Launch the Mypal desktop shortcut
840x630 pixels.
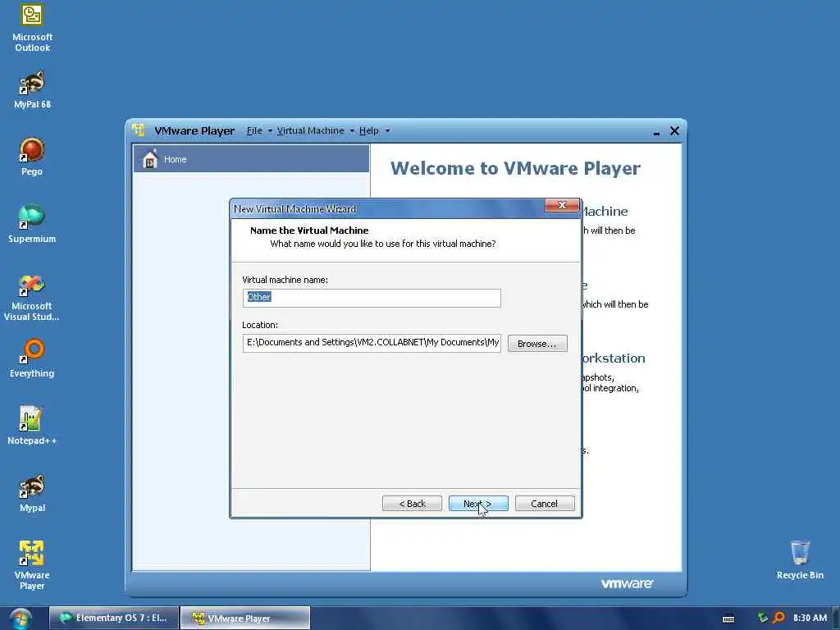tap(32, 493)
